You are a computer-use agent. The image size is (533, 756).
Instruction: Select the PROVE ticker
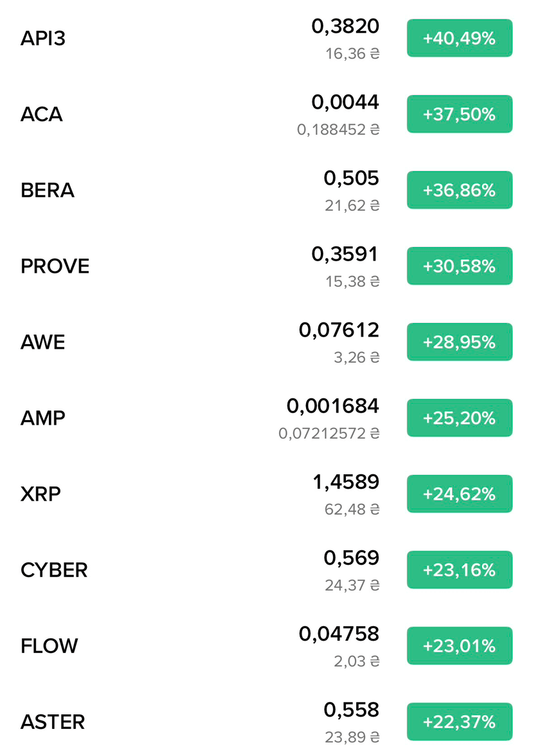[x=55, y=266]
